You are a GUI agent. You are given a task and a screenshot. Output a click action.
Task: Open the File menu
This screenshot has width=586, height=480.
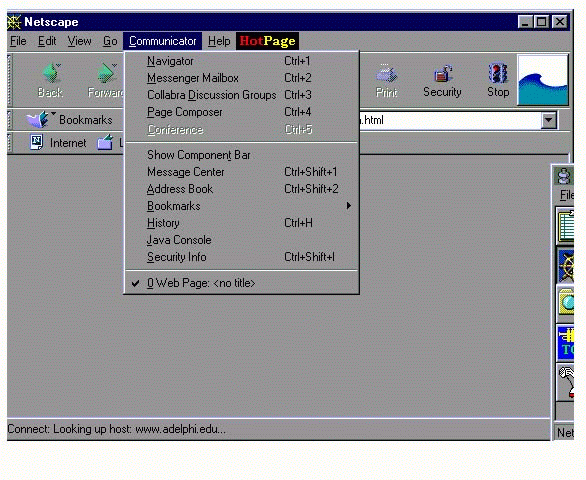(x=18, y=41)
